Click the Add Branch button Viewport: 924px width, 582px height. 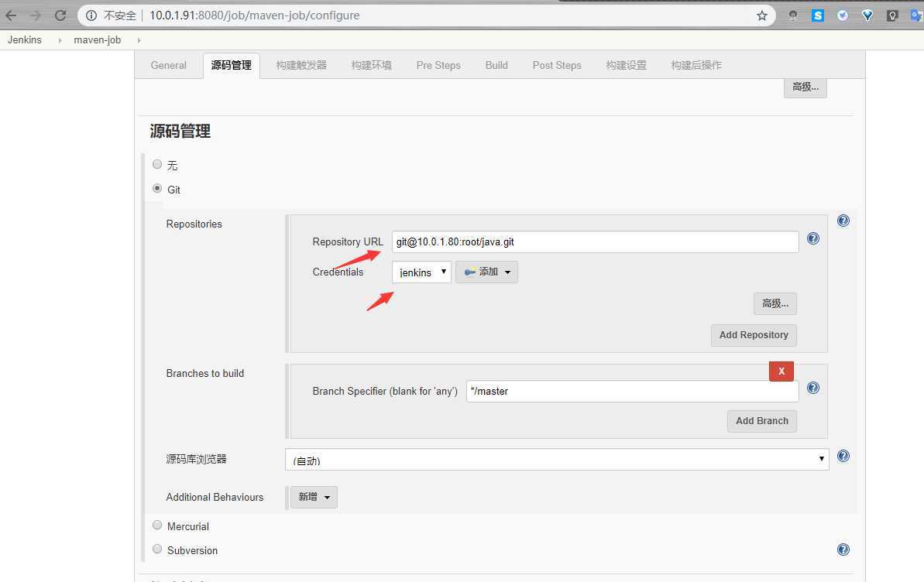[x=762, y=421]
